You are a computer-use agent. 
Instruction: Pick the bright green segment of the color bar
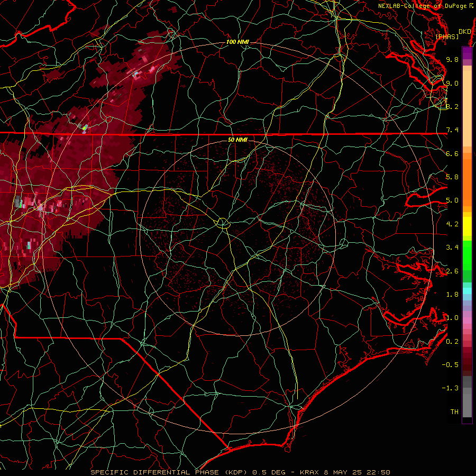pos(467,254)
